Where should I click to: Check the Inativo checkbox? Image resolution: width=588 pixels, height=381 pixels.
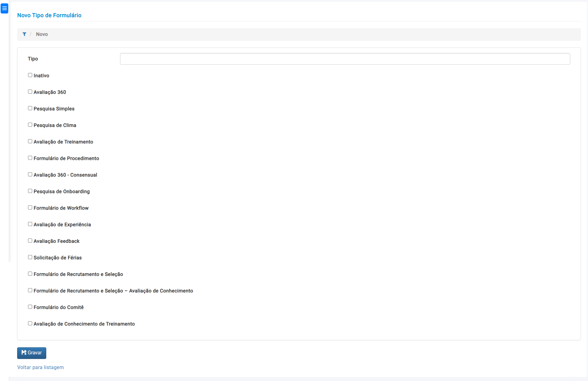pyautogui.click(x=30, y=75)
